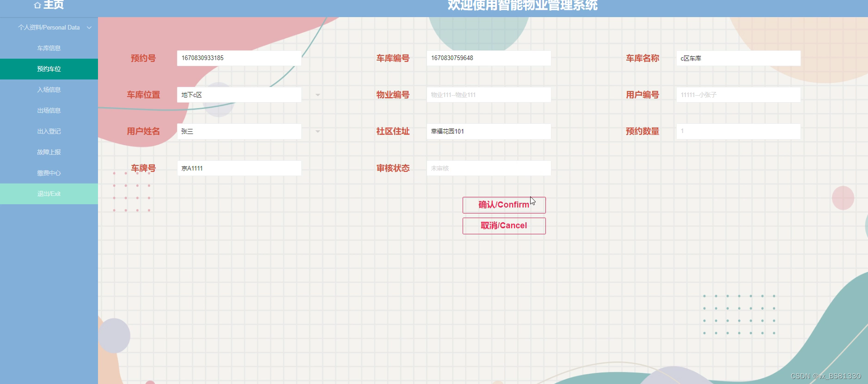Image resolution: width=868 pixels, height=384 pixels.
Task: Click the 社区住址 input field
Action: [489, 131]
